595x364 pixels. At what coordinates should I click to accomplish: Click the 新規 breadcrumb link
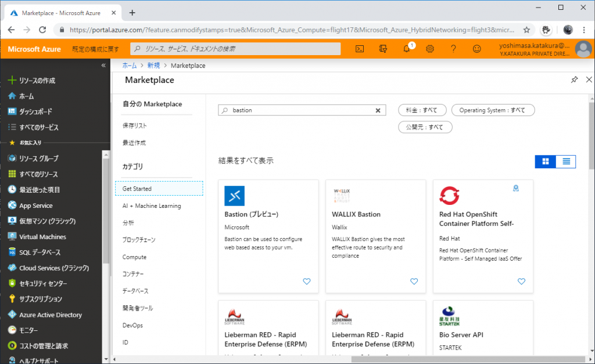pyautogui.click(x=153, y=66)
